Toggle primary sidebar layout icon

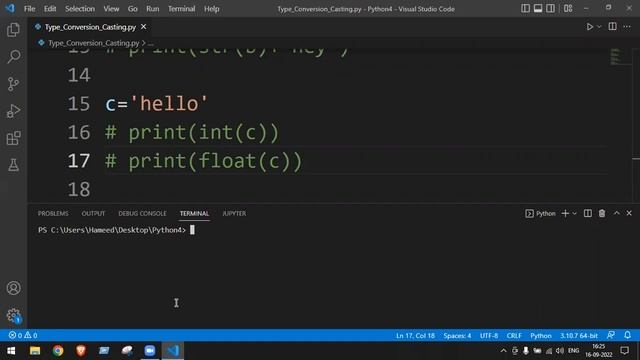(x=525, y=8)
